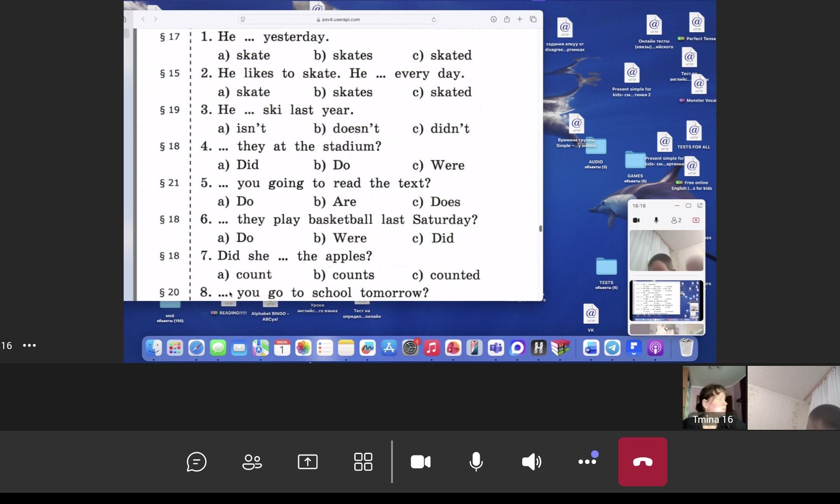Click the psv4.userapi.com address bar
The image size is (840, 504).
tap(338, 20)
